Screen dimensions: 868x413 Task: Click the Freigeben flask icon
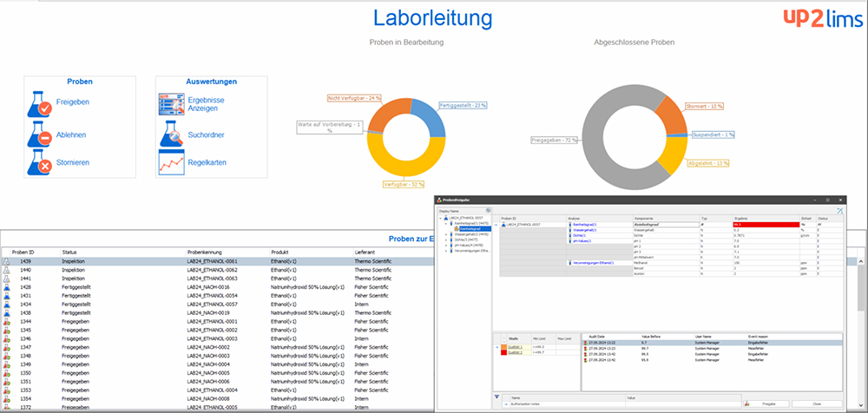[x=39, y=105]
